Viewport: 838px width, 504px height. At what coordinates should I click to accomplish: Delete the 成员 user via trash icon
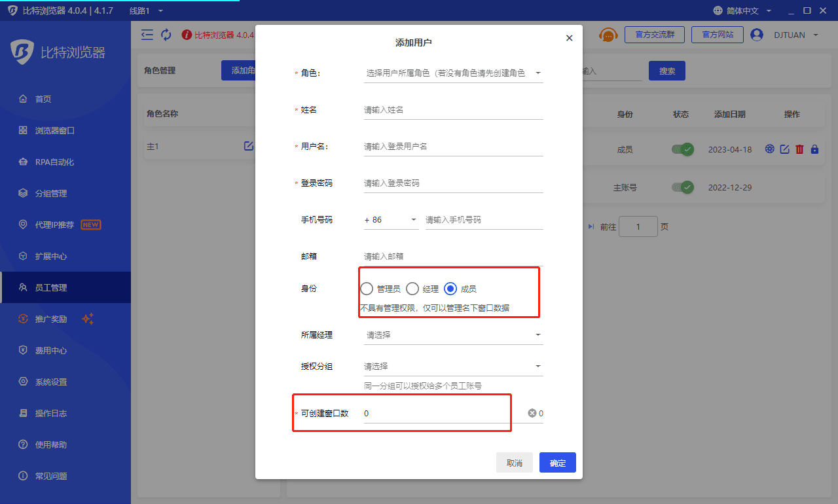click(799, 149)
